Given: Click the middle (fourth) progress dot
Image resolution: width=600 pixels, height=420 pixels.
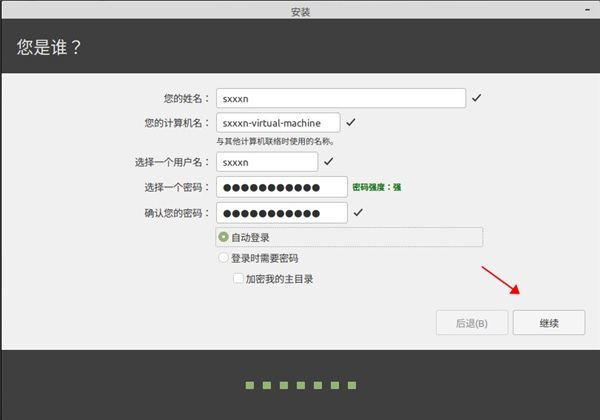Looking at the screenshot, I should pos(300,384).
